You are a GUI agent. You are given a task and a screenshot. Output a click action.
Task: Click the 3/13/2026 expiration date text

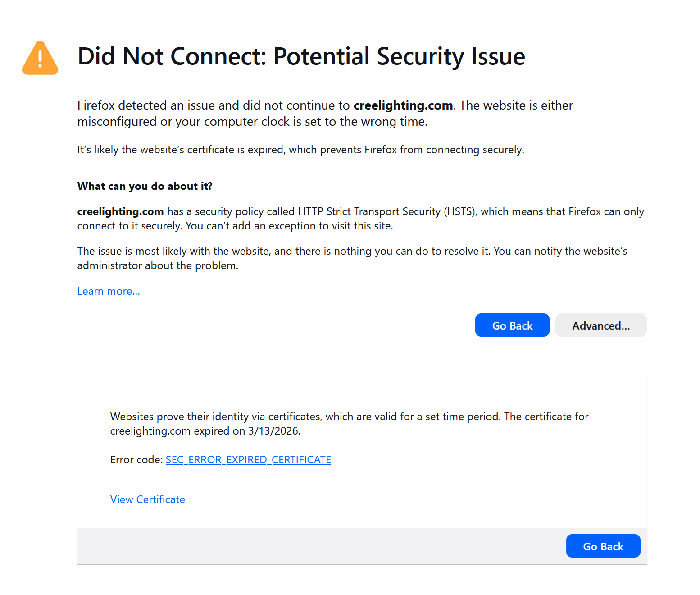tap(273, 431)
